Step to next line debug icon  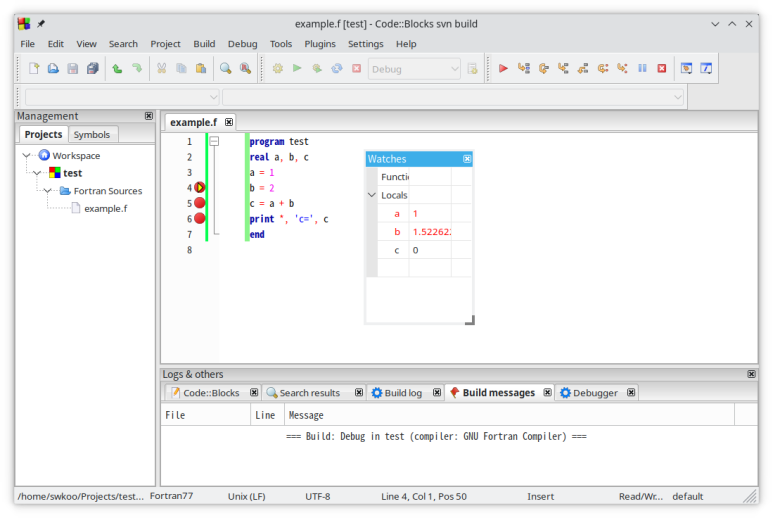pyautogui.click(x=543, y=69)
